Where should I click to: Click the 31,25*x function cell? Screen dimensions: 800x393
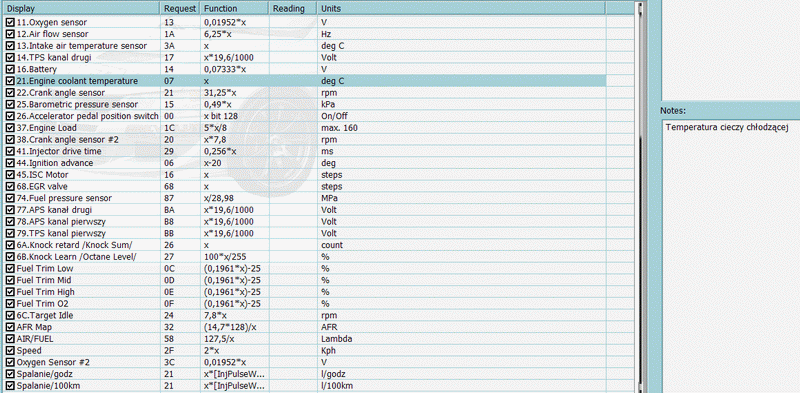pos(234,93)
